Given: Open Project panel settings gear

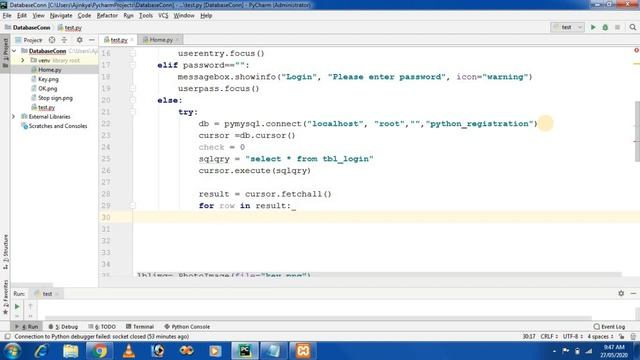Looking at the screenshot, I should tap(80, 40).
